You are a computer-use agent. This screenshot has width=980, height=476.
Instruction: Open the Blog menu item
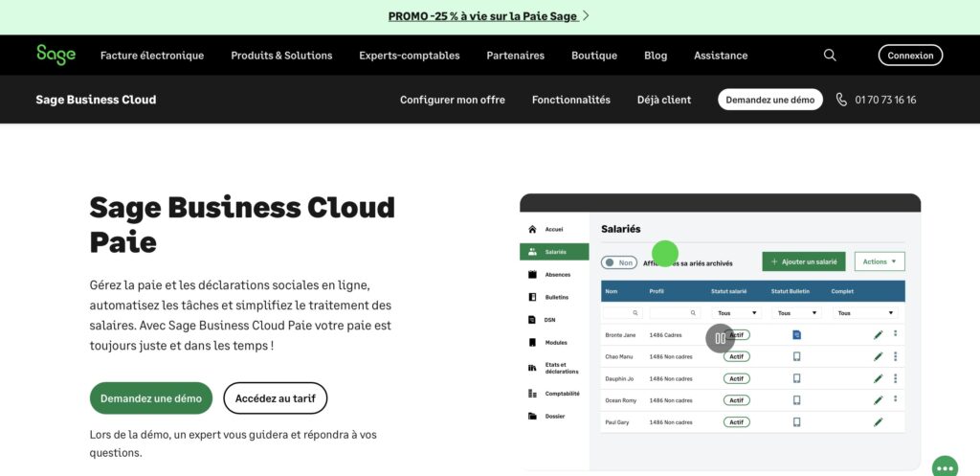[x=656, y=55]
